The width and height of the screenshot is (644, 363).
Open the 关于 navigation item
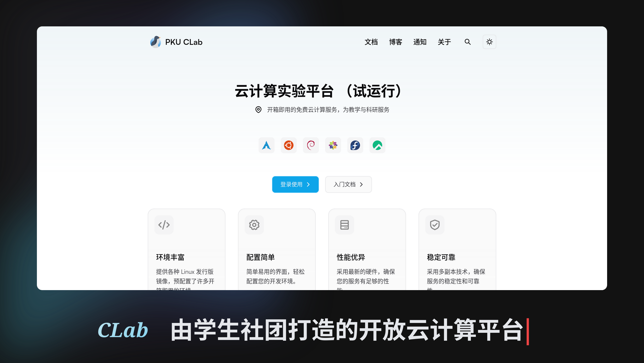tap(444, 42)
